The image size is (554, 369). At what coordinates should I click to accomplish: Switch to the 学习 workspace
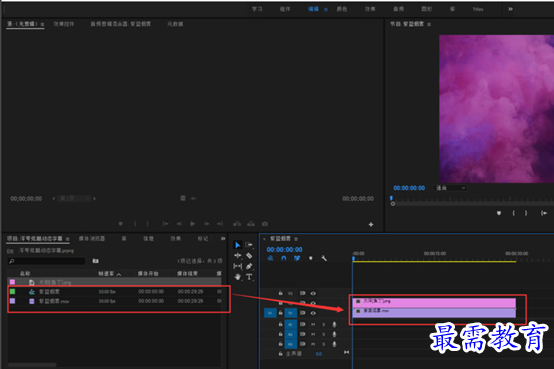(x=257, y=9)
